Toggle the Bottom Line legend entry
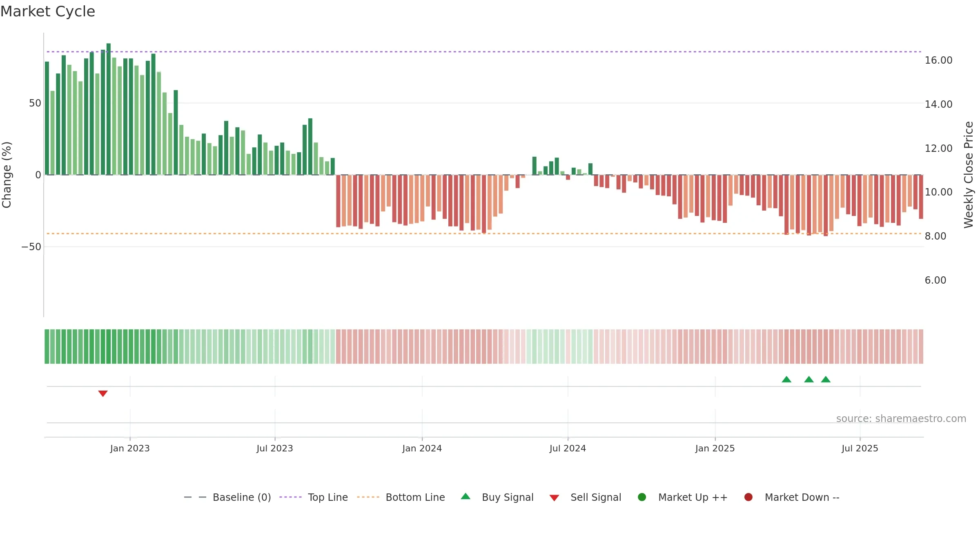 [x=401, y=497]
